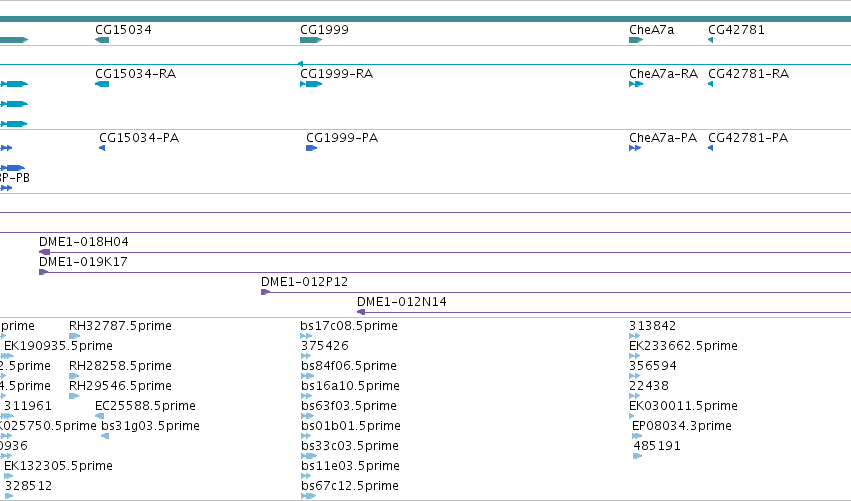Click the EC25588.5prime EST glyph
The width and height of the screenshot is (851, 501).
[99, 416]
